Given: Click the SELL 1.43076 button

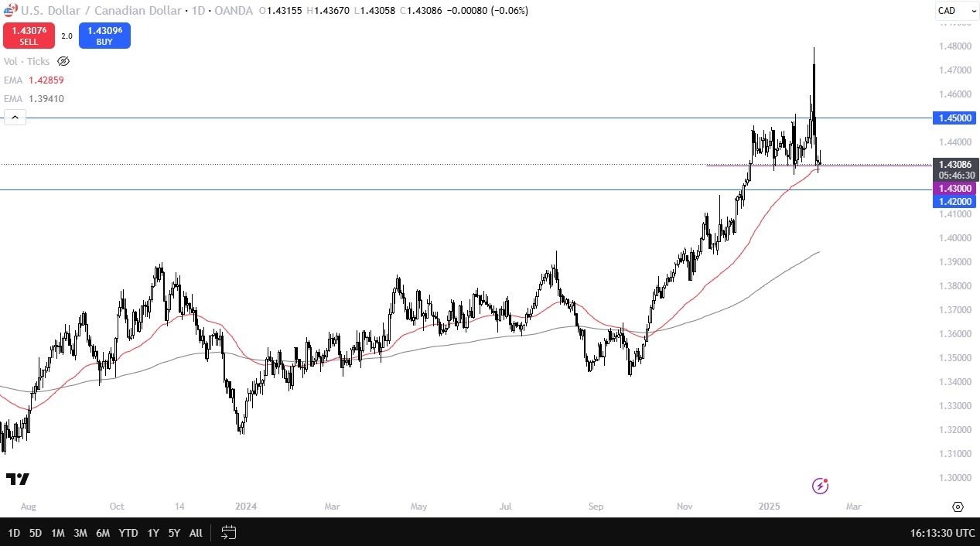Looking at the screenshot, I should pos(29,36).
